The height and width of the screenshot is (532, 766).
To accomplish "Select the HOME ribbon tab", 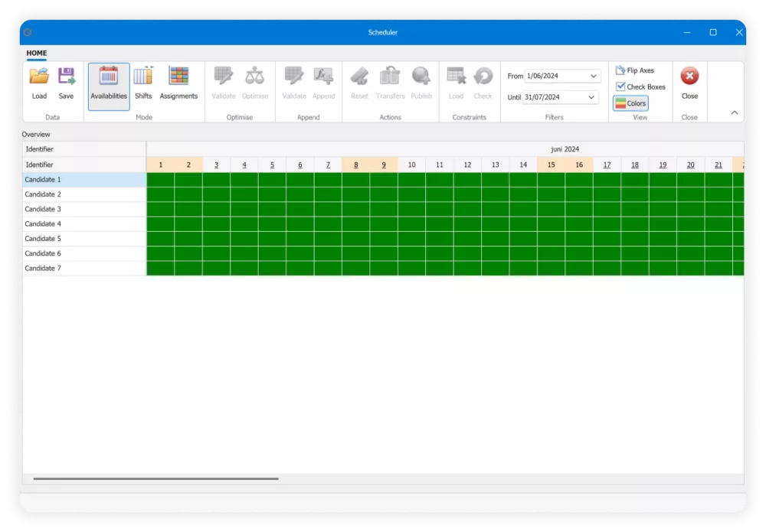I will [x=37, y=53].
